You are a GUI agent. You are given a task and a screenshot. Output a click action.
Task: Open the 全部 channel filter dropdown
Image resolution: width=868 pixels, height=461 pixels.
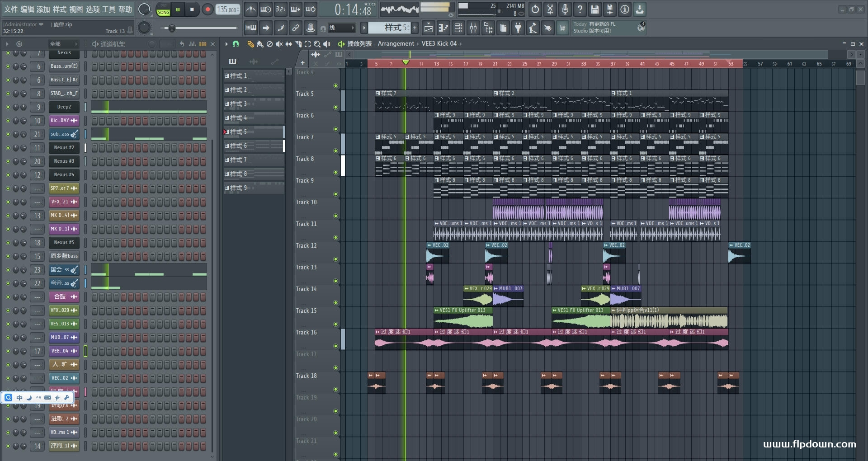(x=63, y=44)
